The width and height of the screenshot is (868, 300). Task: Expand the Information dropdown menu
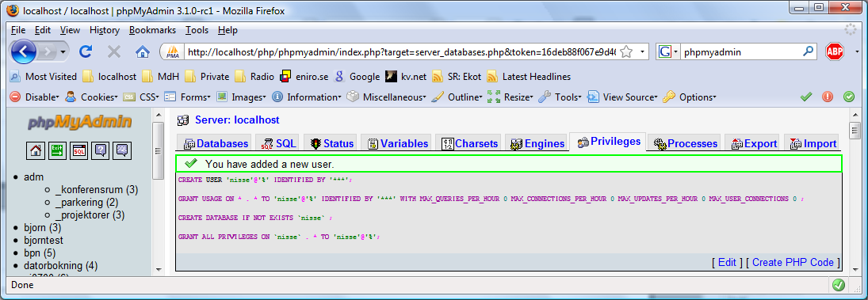(x=307, y=97)
